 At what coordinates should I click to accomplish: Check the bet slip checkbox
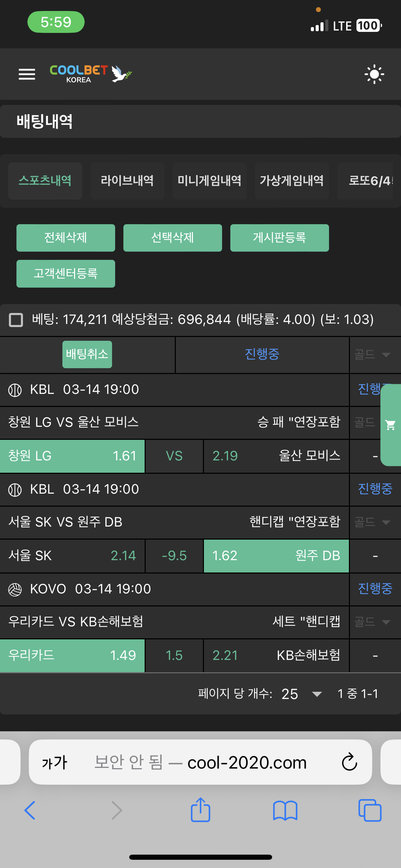click(16, 320)
